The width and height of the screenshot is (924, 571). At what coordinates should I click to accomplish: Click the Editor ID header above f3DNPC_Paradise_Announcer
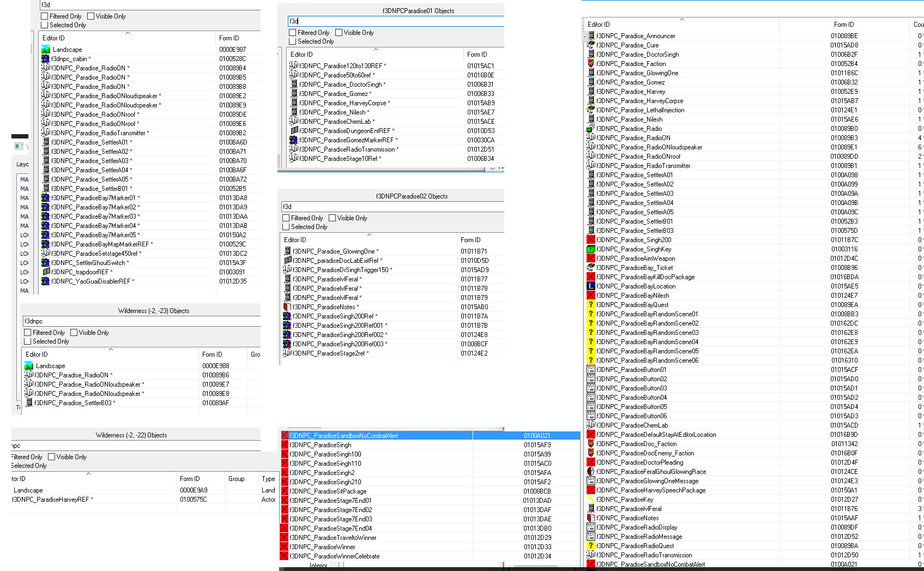pyautogui.click(x=682, y=25)
